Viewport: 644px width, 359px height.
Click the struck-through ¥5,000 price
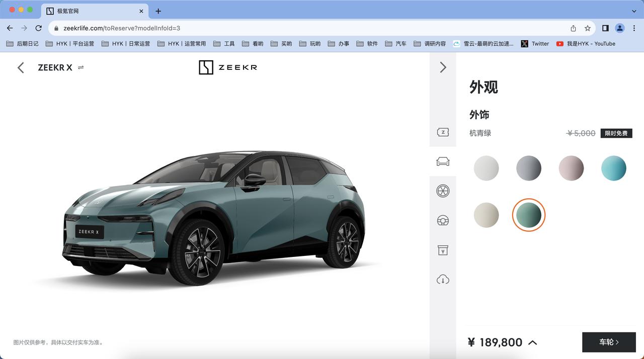[581, 133]
